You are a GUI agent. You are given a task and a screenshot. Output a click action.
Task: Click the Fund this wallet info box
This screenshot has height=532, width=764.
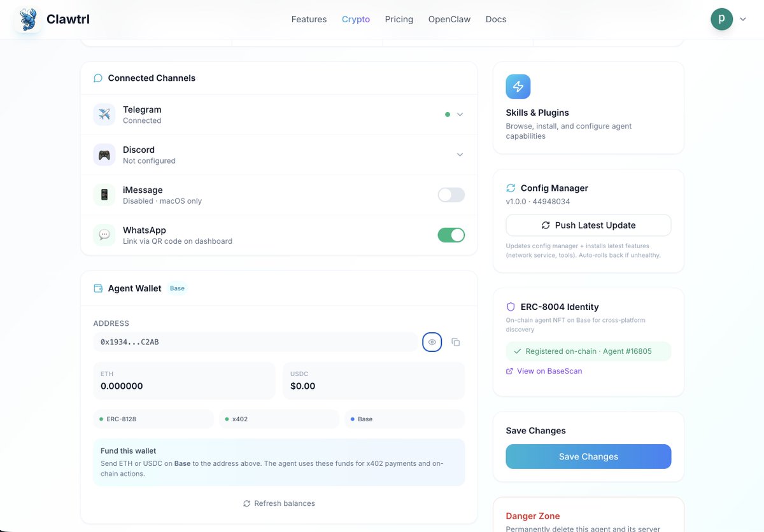point(279,463)
